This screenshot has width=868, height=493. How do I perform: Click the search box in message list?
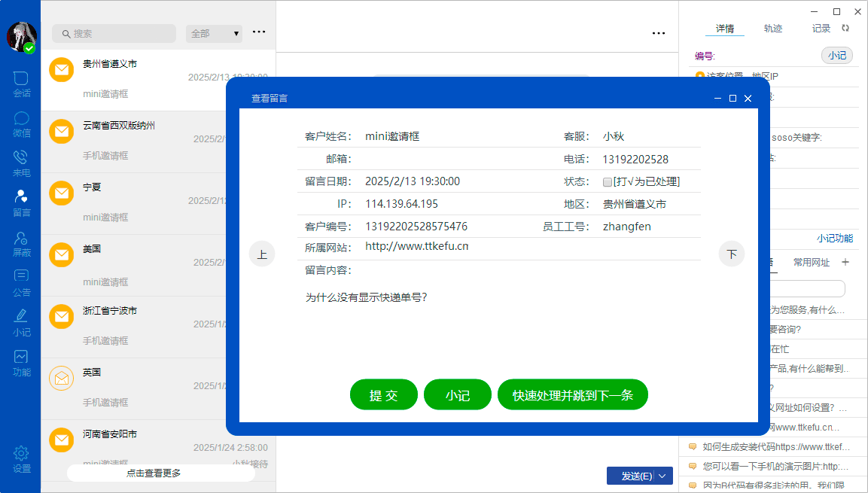coord(114,34)
